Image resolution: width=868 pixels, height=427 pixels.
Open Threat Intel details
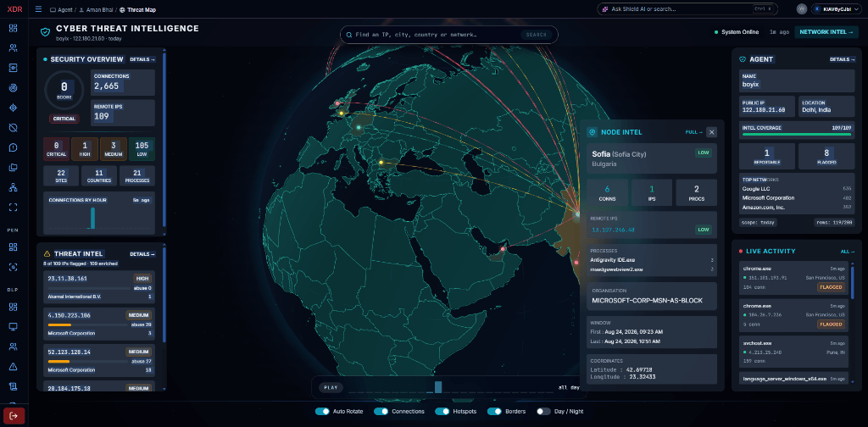click(142, 254)
